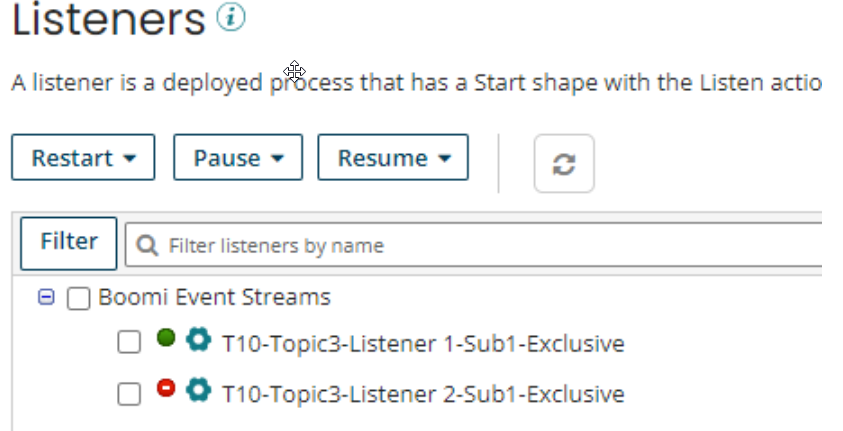The height and width of the screenshot is (431, 843).
Task: Select T10-Topic3-Listener 1-Sub1-Exclusive listener name
Action: pyautogui.click(x=423, y=344)
